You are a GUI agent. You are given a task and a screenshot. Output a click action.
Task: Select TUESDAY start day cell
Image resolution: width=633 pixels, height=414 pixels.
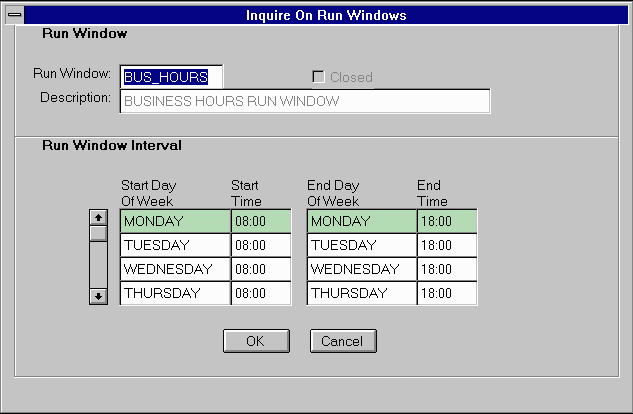pos(175,245)
